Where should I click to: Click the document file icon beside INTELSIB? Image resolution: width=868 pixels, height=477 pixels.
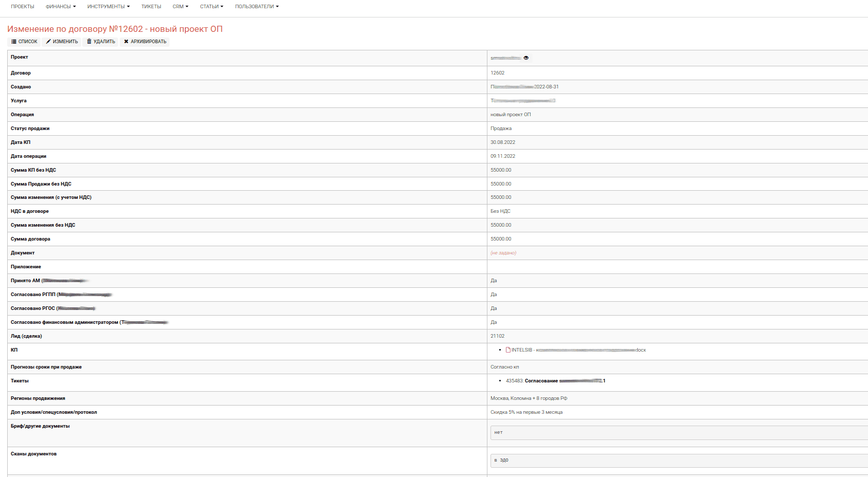tap(508, 350)
